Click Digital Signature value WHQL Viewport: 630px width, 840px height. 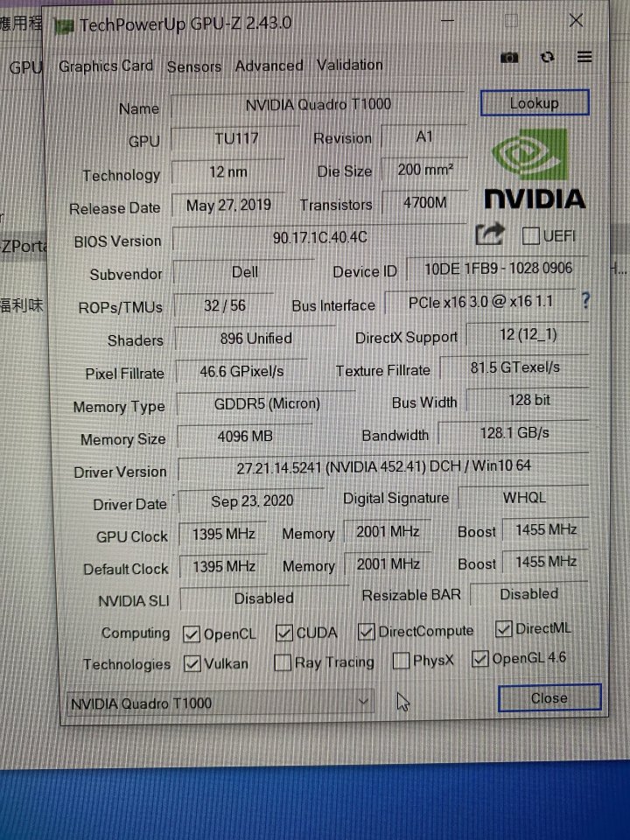click(524, 498)
